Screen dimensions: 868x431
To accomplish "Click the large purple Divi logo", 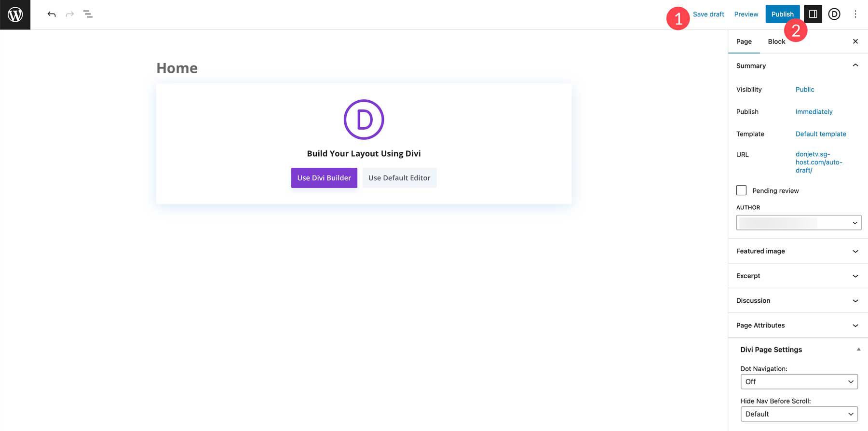I will pyautogui.click(x=364, y=120).
